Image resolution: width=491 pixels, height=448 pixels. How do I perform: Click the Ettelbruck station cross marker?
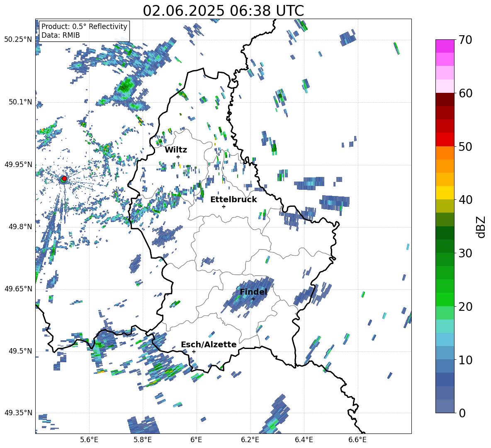pyautogui.click(x=224, y=206)
